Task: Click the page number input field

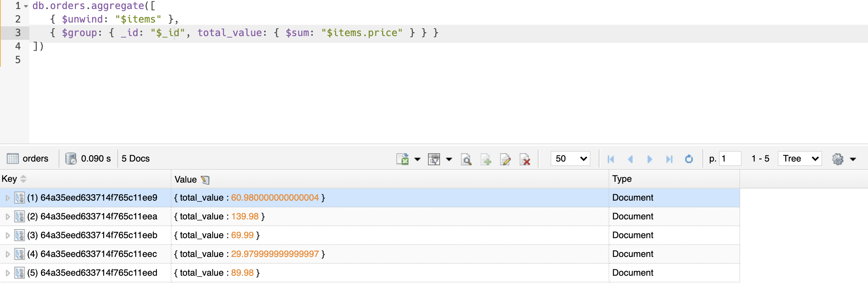Action: 730,159
